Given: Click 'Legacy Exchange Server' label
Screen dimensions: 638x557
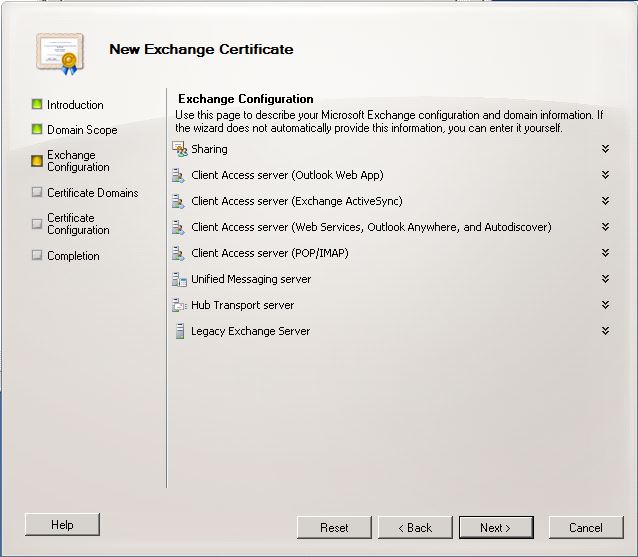Looking at the screenshot, I should [x=251, y=331].
